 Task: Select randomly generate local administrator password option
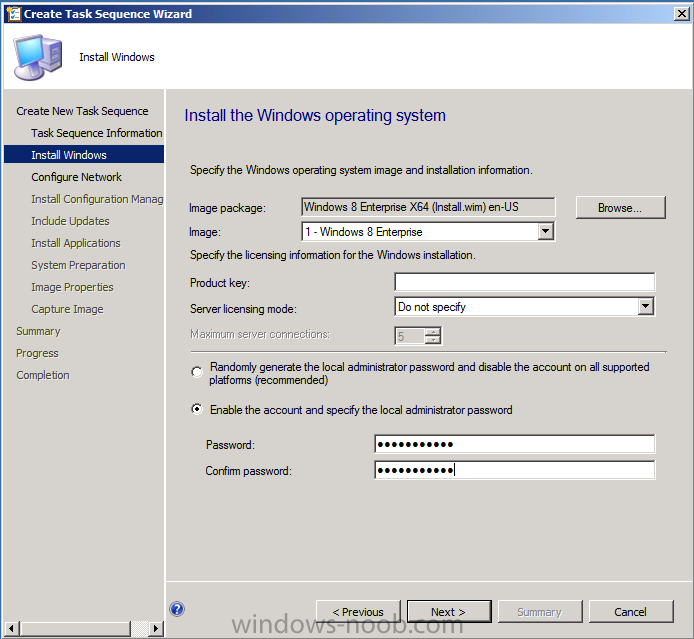197,372
